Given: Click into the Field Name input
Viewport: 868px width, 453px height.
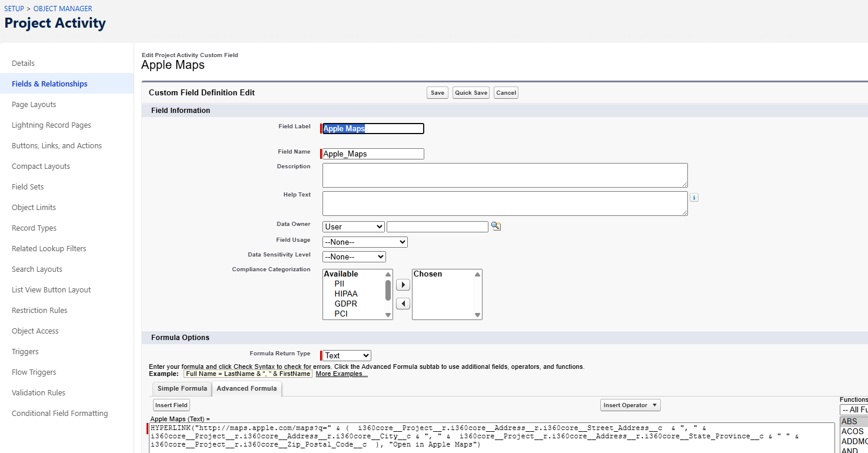Looking at the screenshot, I should pos(373,154).
